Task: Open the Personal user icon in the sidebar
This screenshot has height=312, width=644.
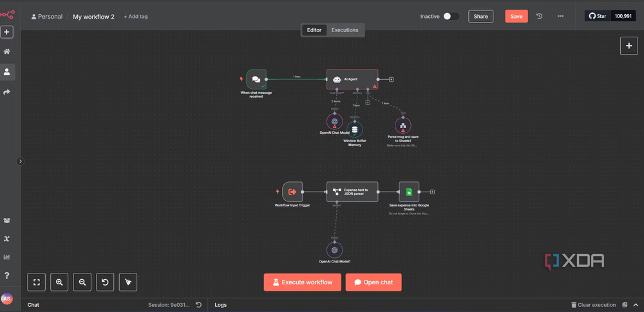Action: coord(6,72)
